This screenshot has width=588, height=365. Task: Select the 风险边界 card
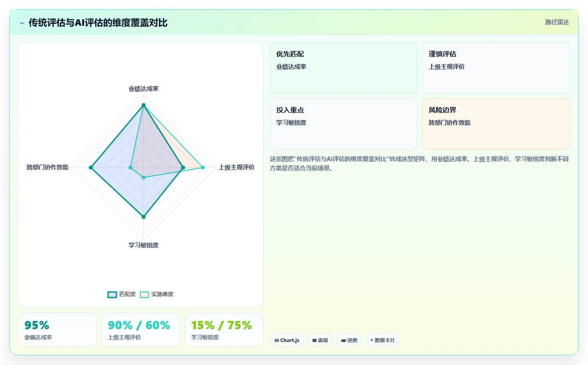496,124
